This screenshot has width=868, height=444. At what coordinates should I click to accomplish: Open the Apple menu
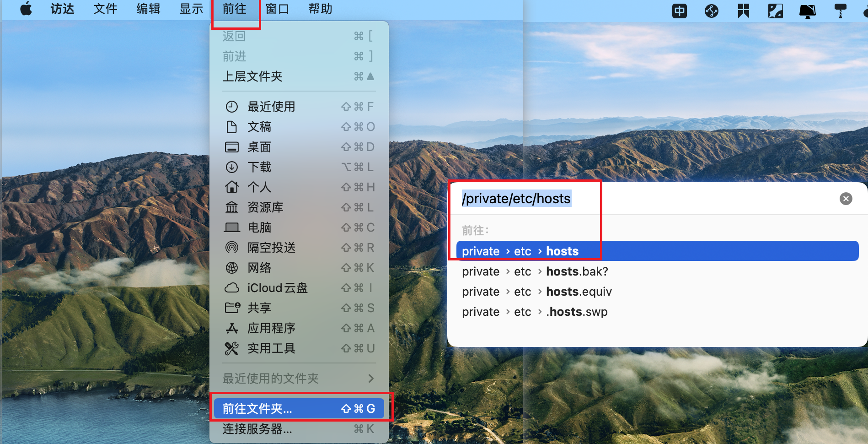[27, 9]
